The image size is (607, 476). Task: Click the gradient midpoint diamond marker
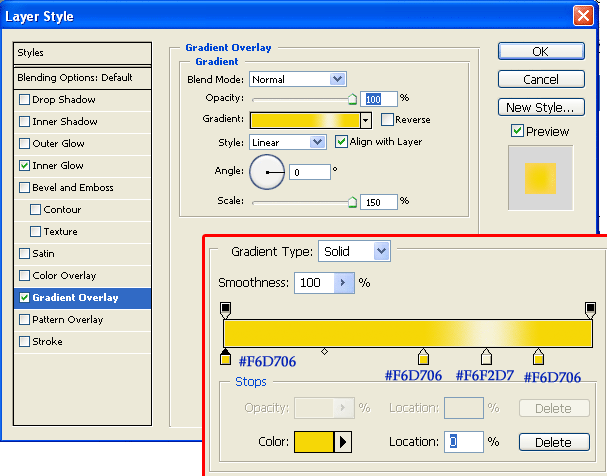coord(324,352)
